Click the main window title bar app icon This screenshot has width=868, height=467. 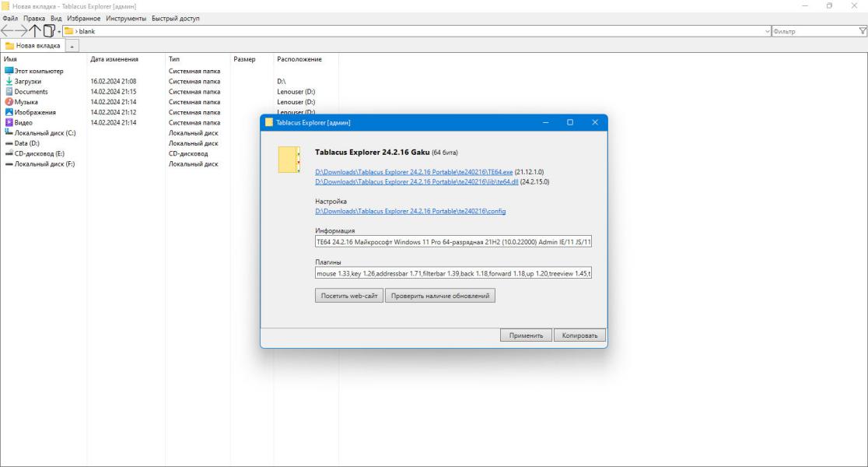pos(5,6)
